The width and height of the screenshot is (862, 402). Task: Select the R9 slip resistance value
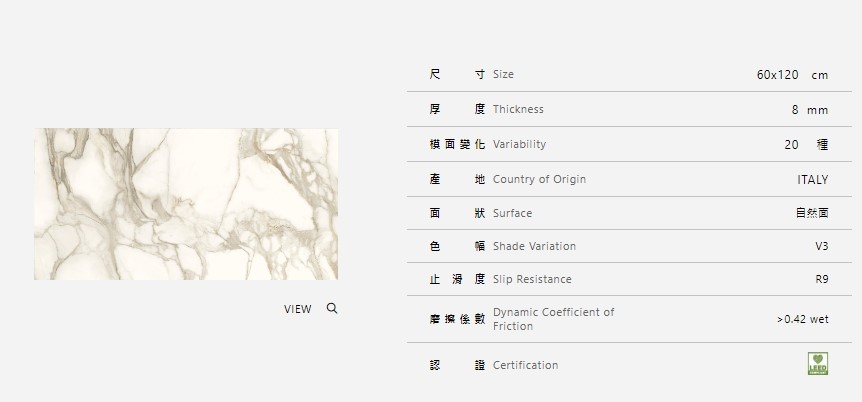(821, 279)
